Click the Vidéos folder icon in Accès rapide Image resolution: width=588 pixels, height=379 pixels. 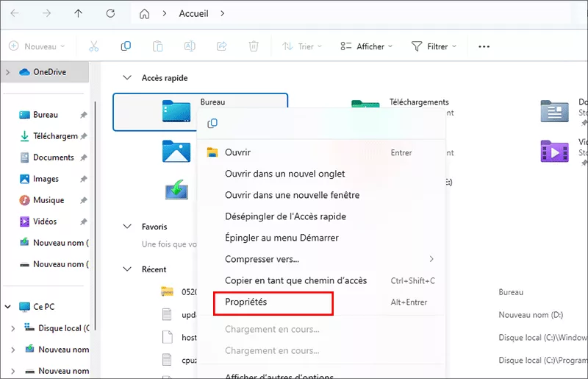click(x=555, y=151)
